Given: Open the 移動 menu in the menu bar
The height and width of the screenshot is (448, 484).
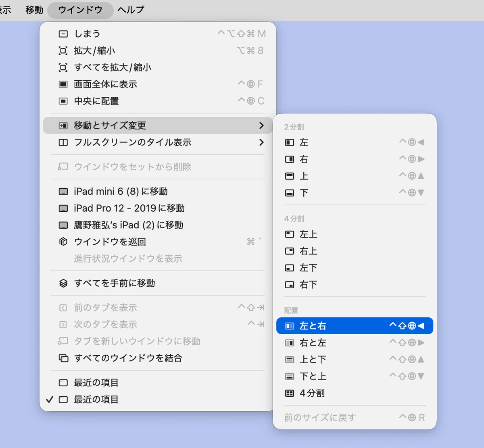Looking at the screenshot, I should [34, 10].
